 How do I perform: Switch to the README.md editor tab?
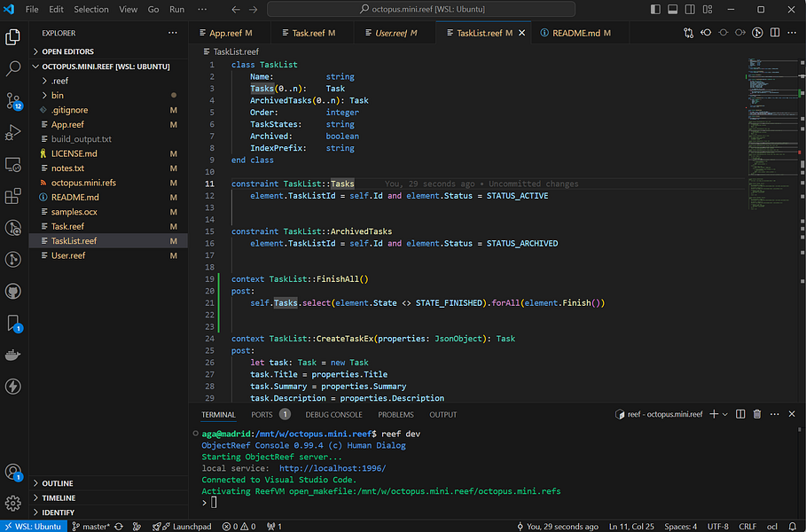pos(575,33)
